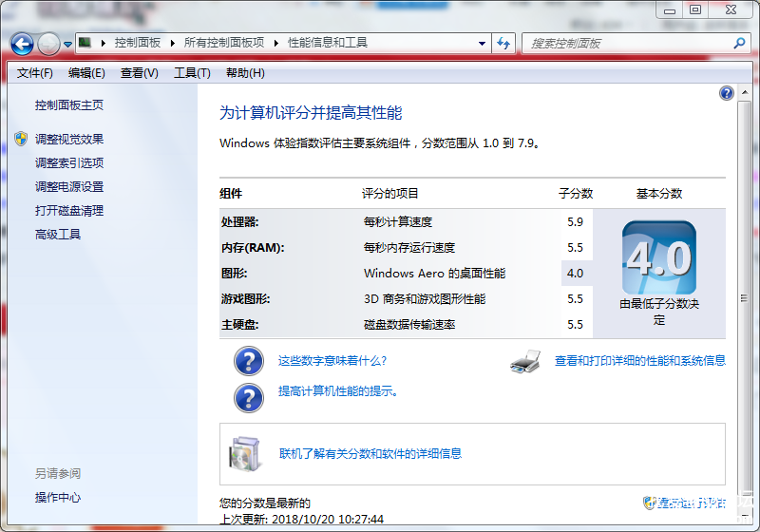Click the scrollbar up arrow
This screenshot has width=760, height=532.
pyautogui.click(x=745, y=92)
